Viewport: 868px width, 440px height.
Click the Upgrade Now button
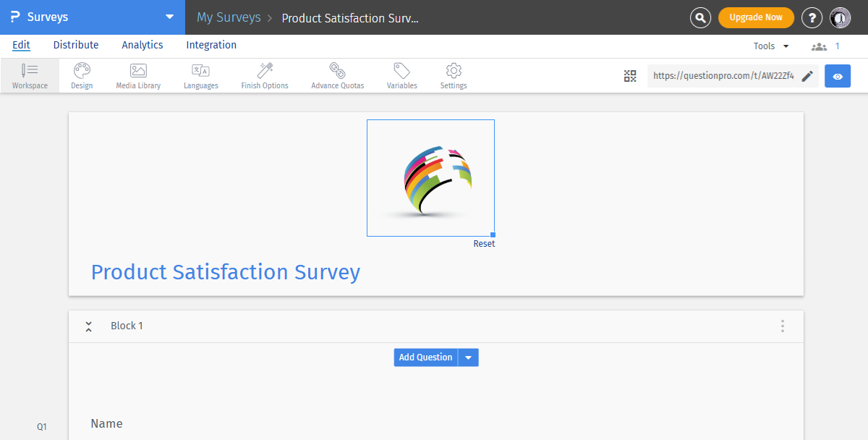756,17
